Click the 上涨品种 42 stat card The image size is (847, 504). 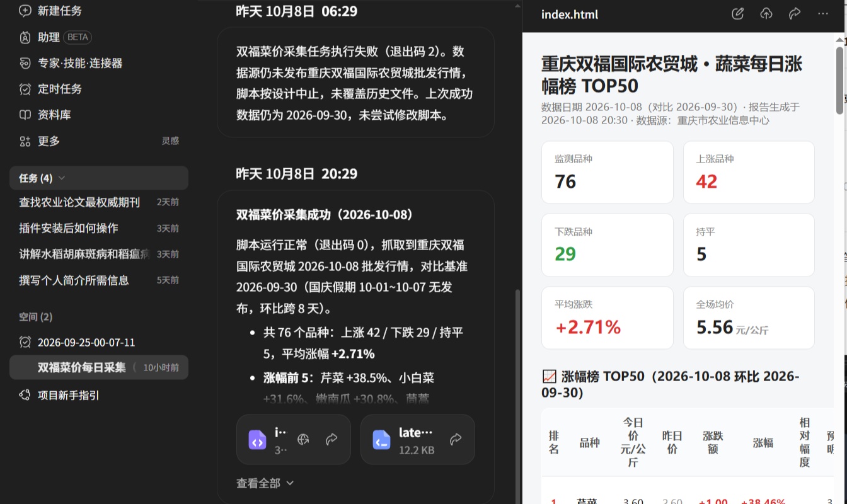pyautogui.click(x=749, y=172)
